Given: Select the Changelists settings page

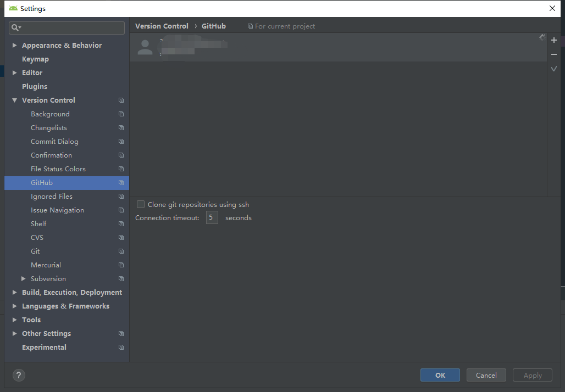Looking at the screenshot, I should 49,128.
